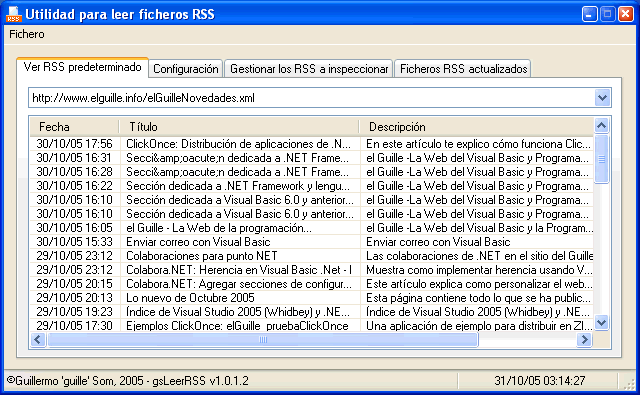The image size is (640, 395).
Task: Click the list scroll up arrow
Action: (601, 125)
